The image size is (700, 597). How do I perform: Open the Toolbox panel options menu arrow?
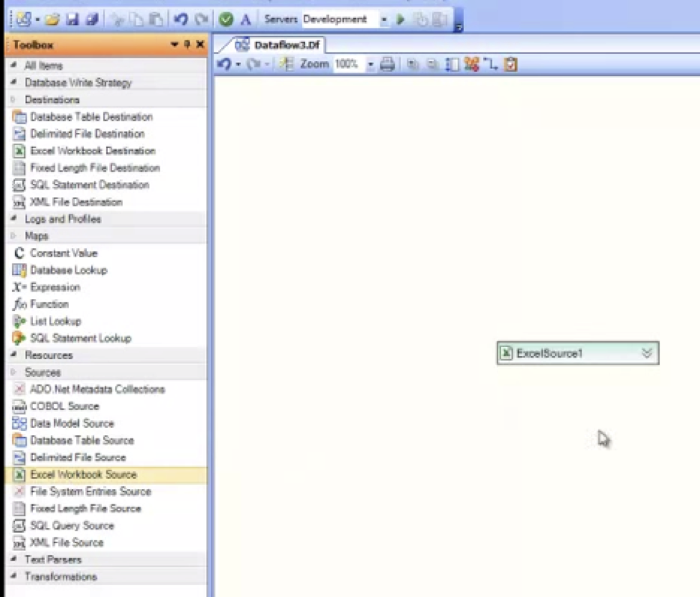pos(174,45)
